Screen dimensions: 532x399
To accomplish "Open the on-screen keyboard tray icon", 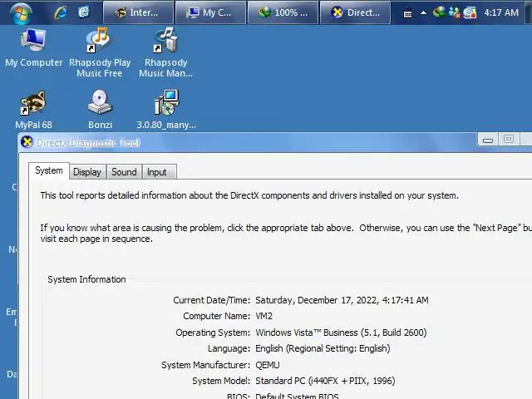I will 407,13.
